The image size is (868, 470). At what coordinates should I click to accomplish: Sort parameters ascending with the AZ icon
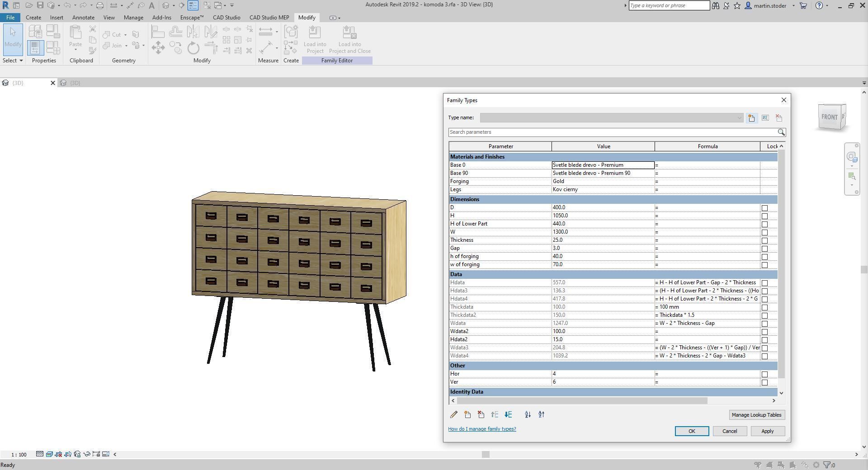[527, 414]
